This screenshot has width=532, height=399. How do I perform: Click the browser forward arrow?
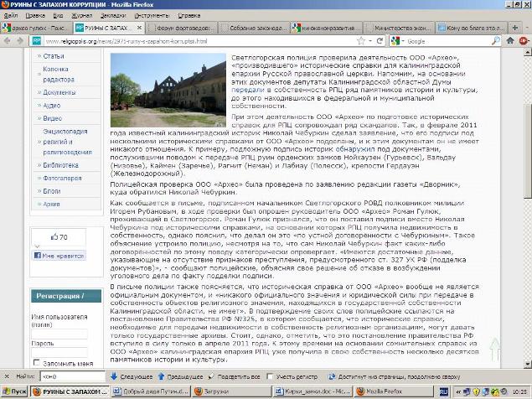coord(20,41)
